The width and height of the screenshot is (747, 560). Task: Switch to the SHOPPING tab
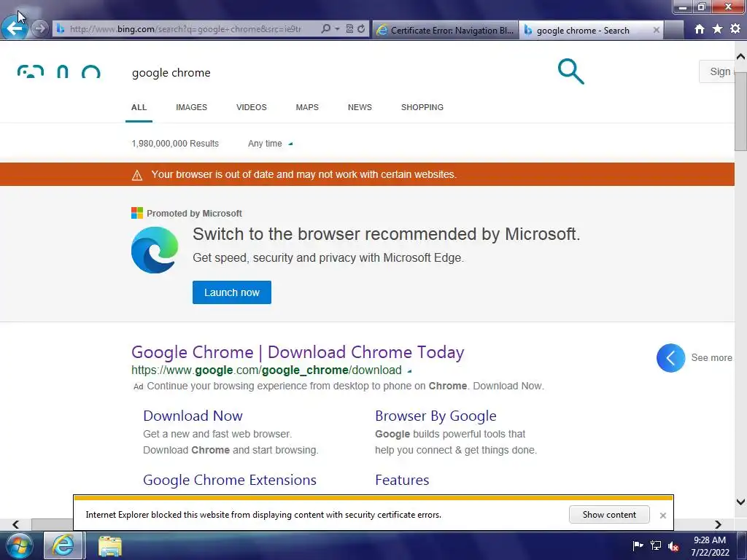click(422, 107)
